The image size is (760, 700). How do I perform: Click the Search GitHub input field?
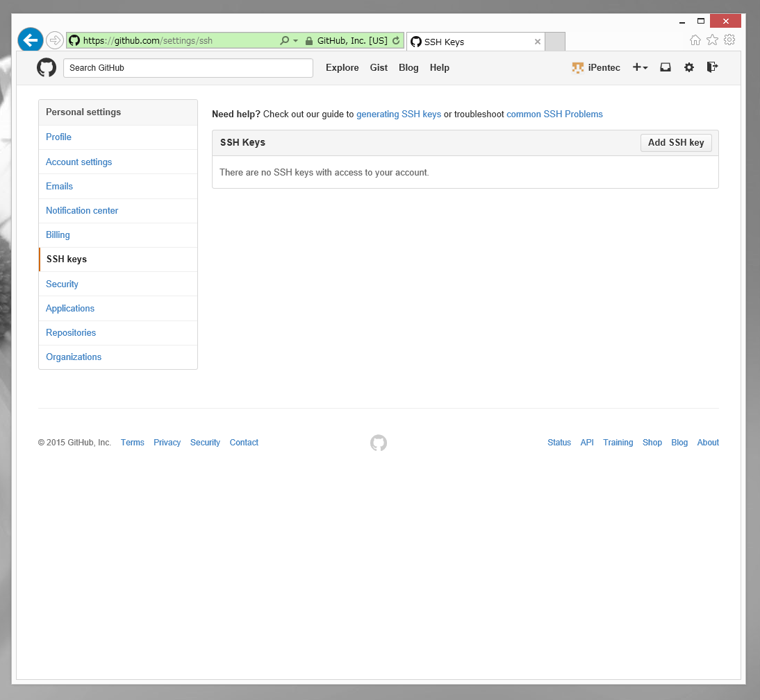point(188,68)
